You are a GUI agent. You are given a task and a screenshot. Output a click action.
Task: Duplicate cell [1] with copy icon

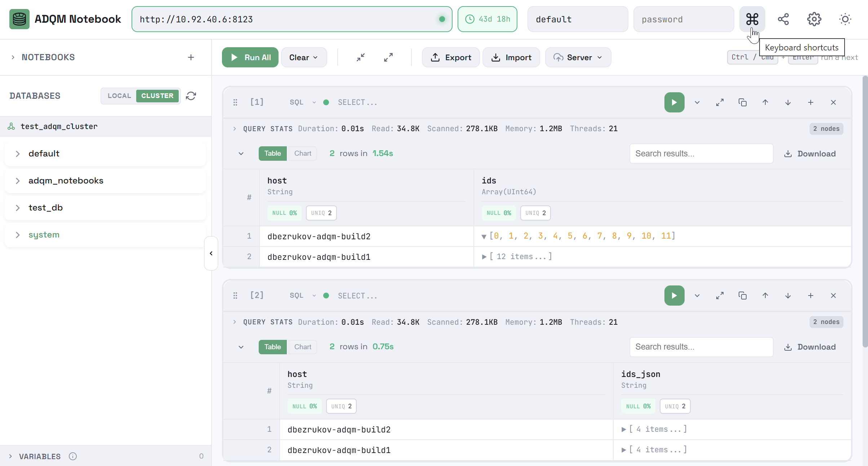743,102
